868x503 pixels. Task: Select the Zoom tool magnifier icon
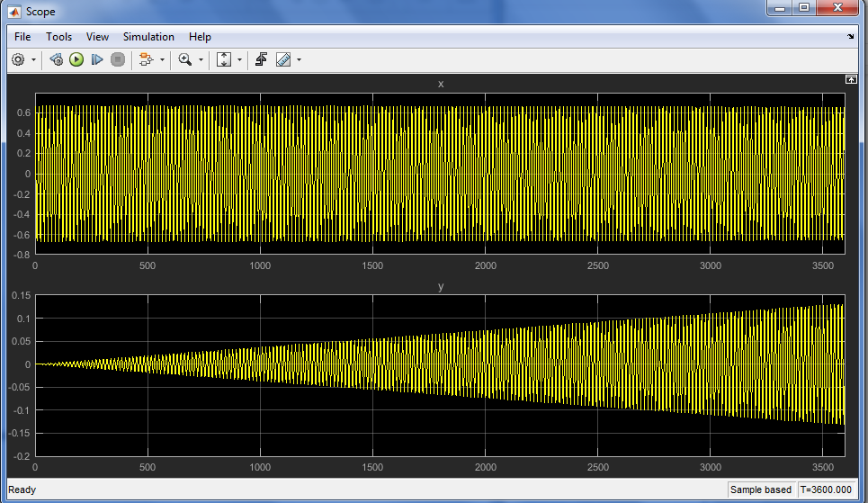tap(185, 59)
